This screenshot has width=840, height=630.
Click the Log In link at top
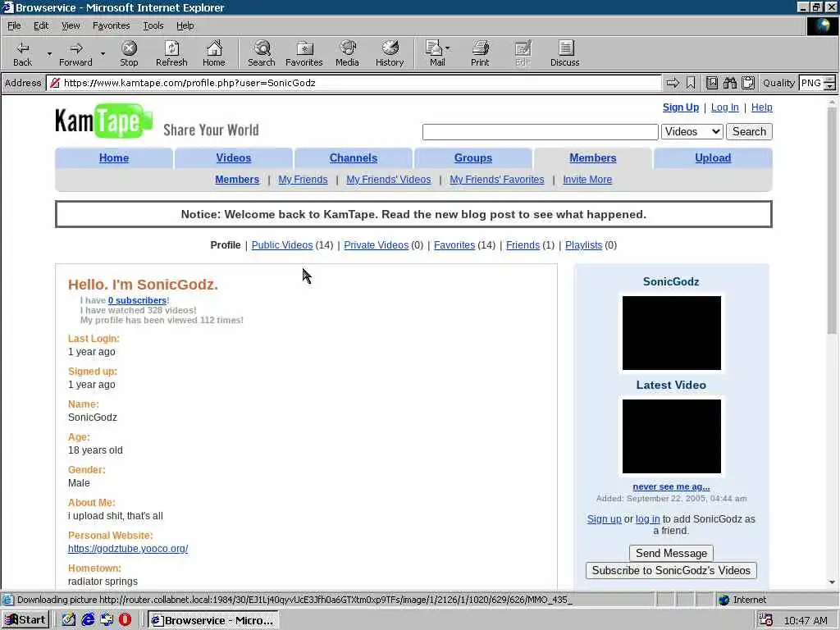(725, 107)
